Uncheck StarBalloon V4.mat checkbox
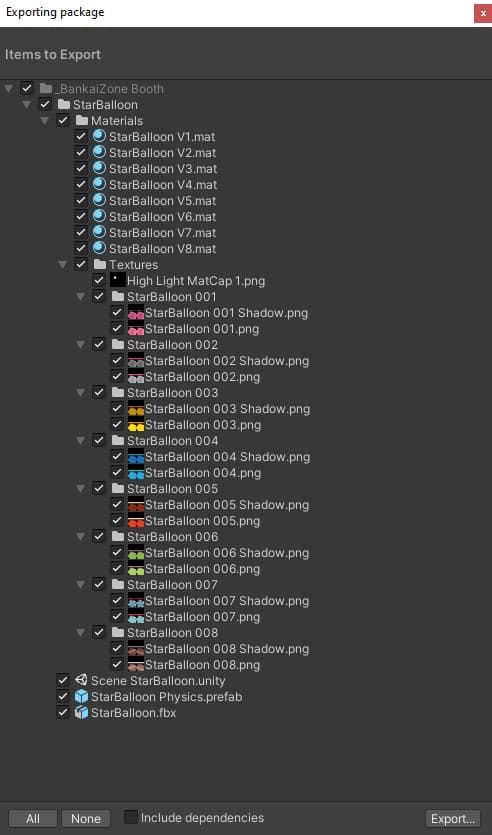Viewport: 492px width, 835px height. coord(80,184)
